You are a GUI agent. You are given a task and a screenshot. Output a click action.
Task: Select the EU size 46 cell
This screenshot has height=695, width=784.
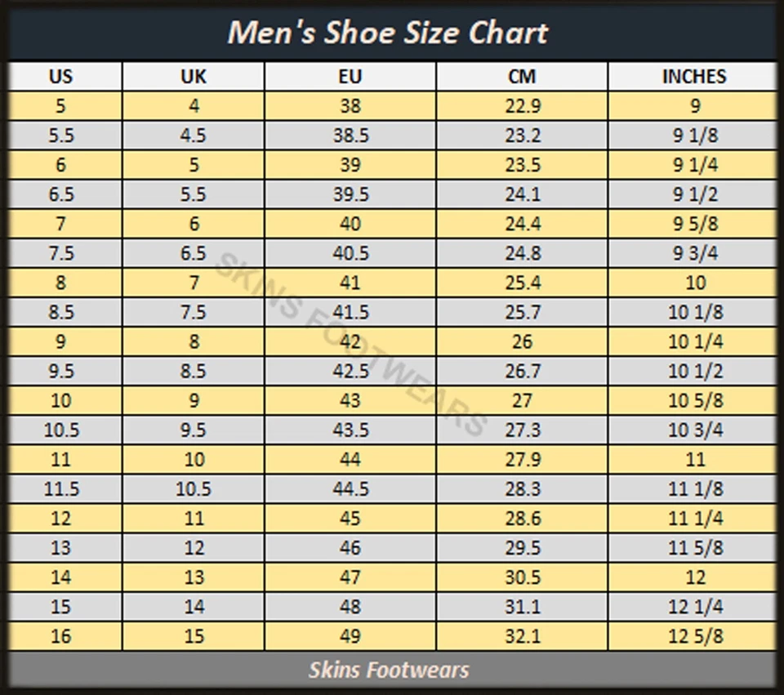[x=350, y=548]
